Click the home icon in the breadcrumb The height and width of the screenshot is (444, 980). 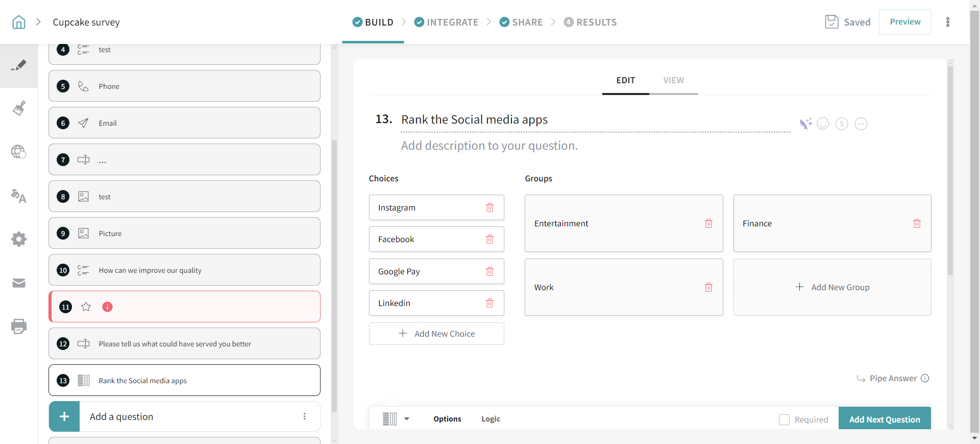19,22
